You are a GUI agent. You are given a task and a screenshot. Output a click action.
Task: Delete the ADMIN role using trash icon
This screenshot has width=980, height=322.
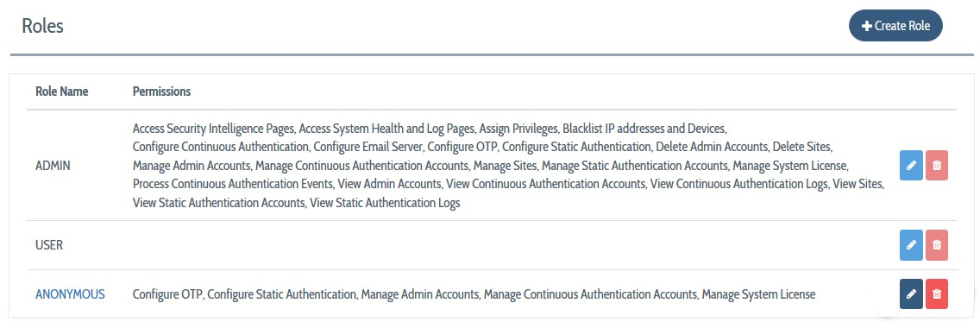pos(936,165)
